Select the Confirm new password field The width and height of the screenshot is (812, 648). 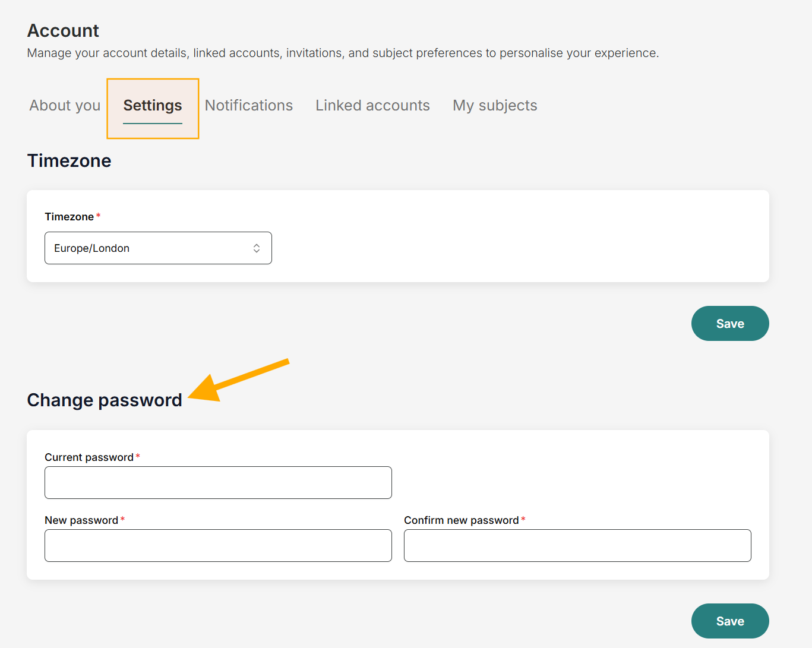577,545
